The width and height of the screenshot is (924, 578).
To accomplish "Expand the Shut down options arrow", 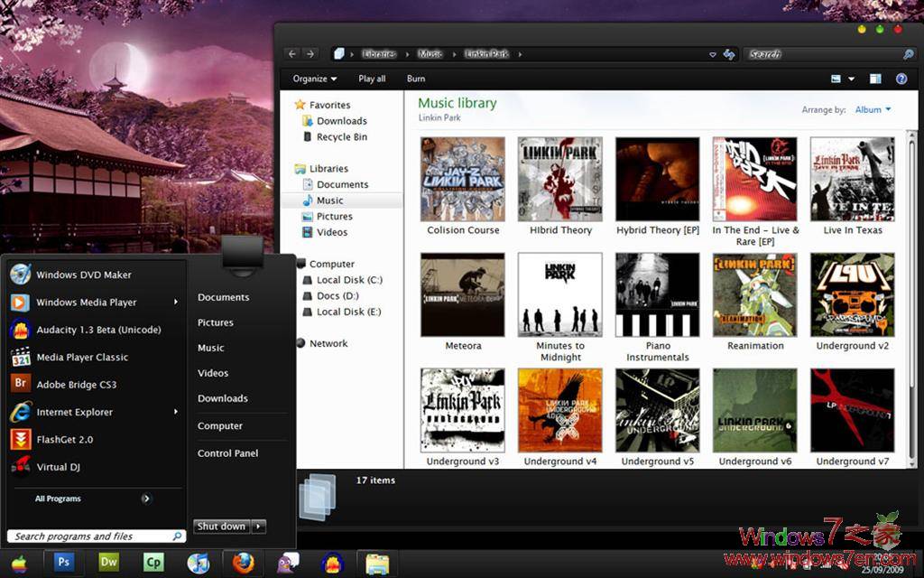I will coord(257,527).
